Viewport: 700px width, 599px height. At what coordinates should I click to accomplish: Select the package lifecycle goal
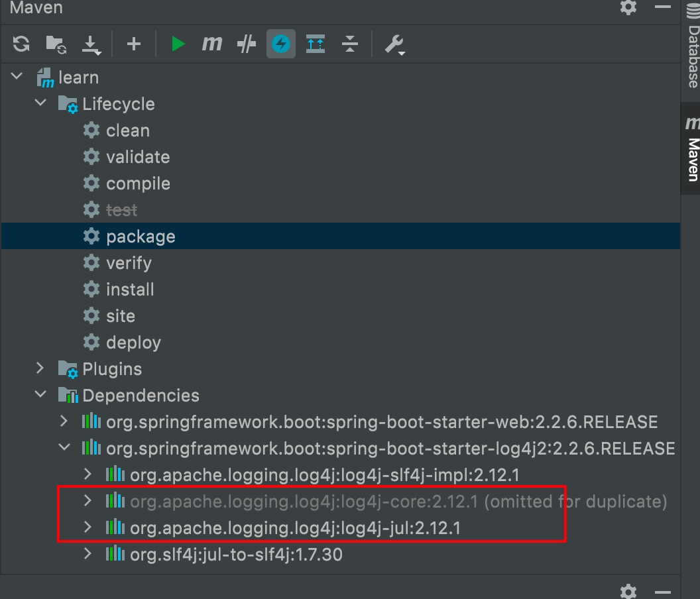pyautogui.click(x=141, y=236)
